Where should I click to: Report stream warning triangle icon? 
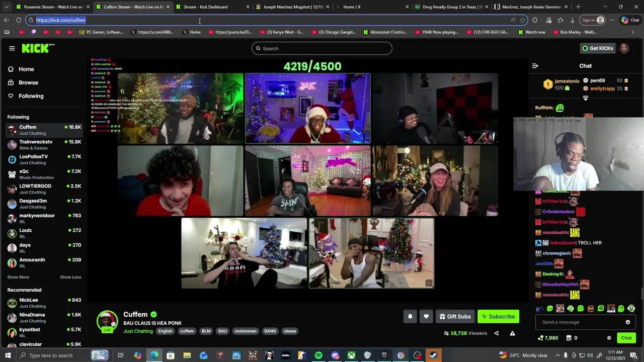pyautogui.click(x=512, y=333)
